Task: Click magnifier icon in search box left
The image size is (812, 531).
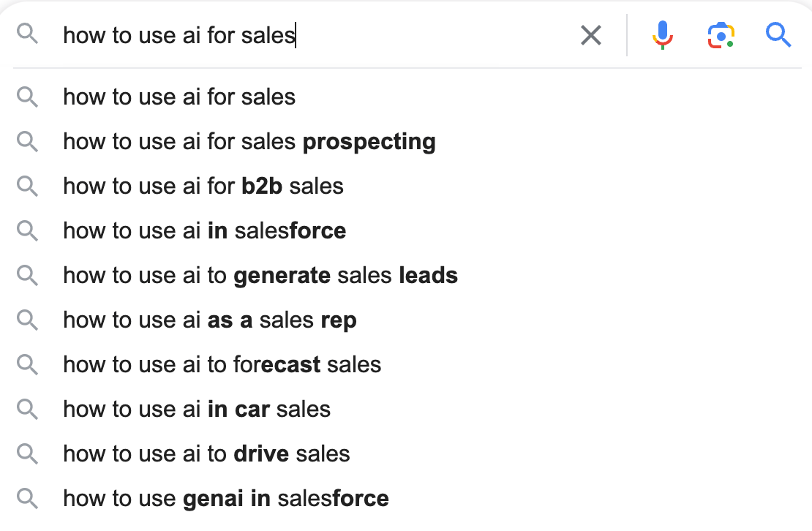Action: 27,34
